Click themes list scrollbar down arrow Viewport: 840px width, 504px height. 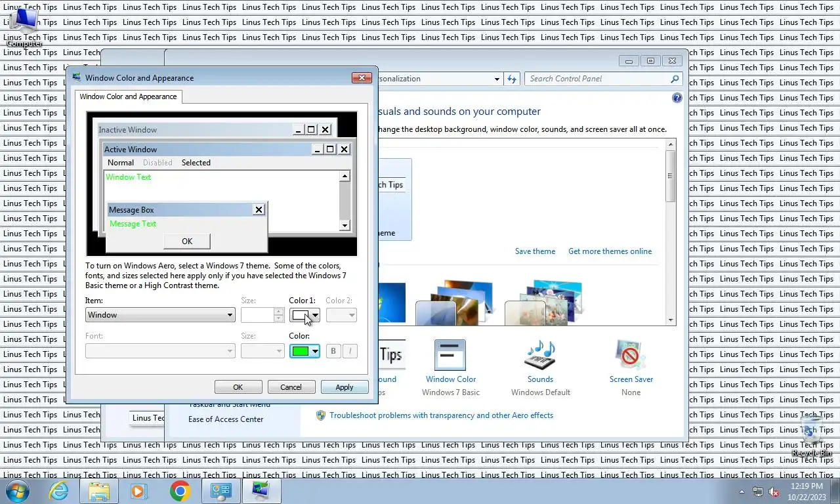tap(671, 320)
